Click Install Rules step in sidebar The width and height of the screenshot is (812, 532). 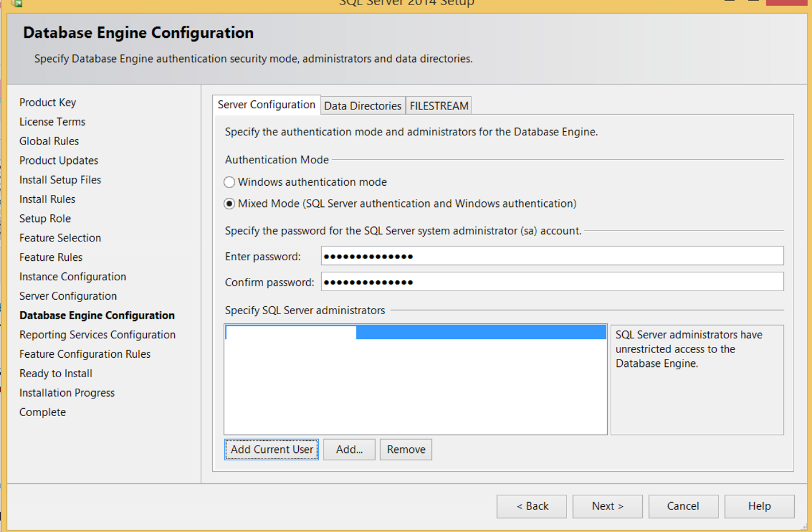click(x=47, y=199)
